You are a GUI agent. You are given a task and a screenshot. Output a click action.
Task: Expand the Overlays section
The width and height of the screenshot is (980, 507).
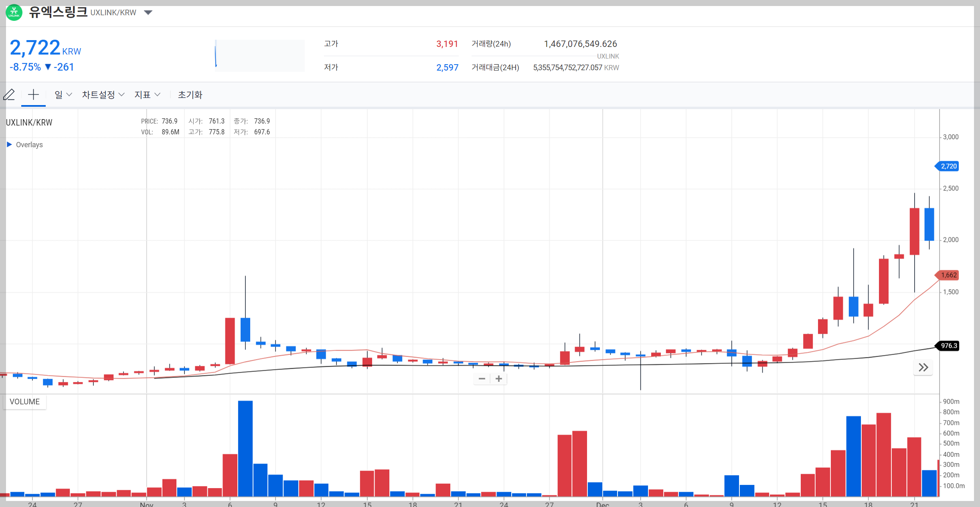25,145
